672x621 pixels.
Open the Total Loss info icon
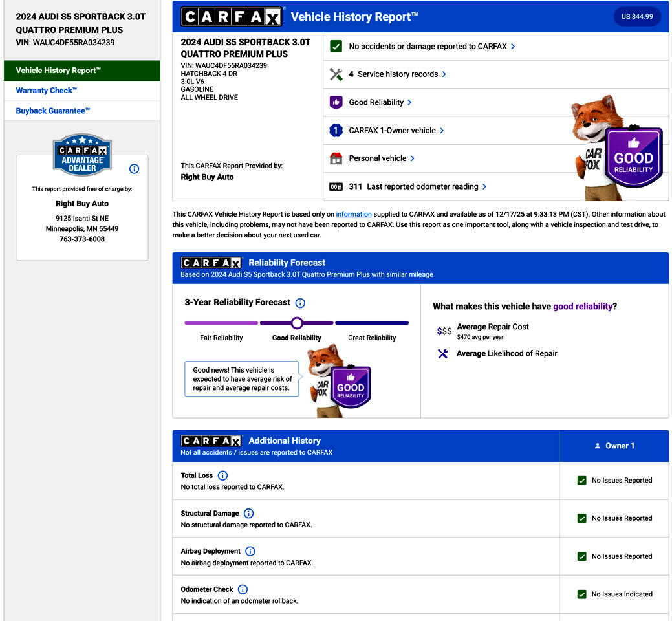tap(223, 475)
